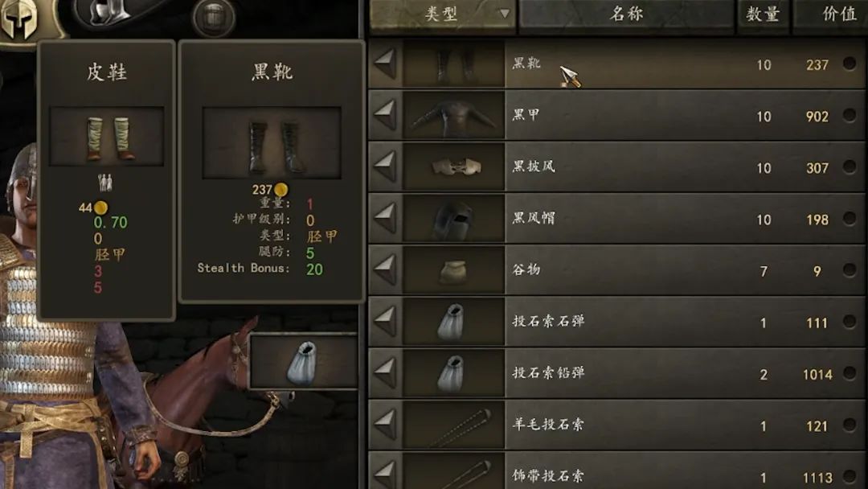Click the 黑甲 armor item thumbnail

tap(454, 115)
